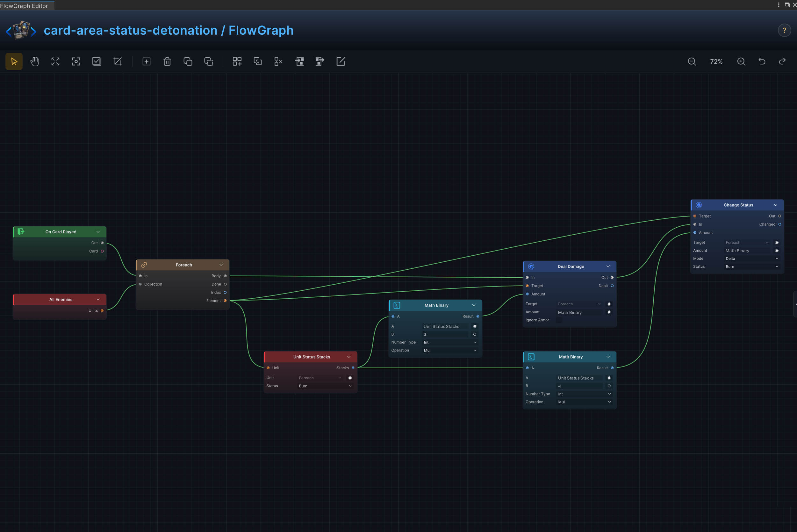This screenshot has width=797, height=532.
Task: Open the FlowGraph Editor tab
Action: pos(26,5)
